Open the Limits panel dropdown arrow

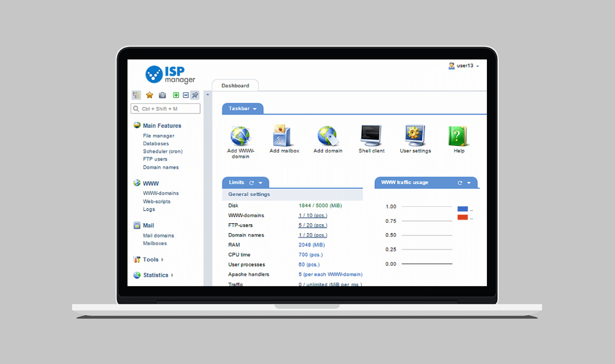(260, 183)
